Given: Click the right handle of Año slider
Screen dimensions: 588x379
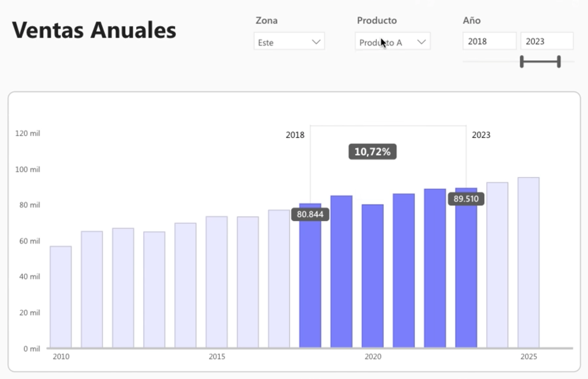Looking at the screenshot, I should 559,62.
